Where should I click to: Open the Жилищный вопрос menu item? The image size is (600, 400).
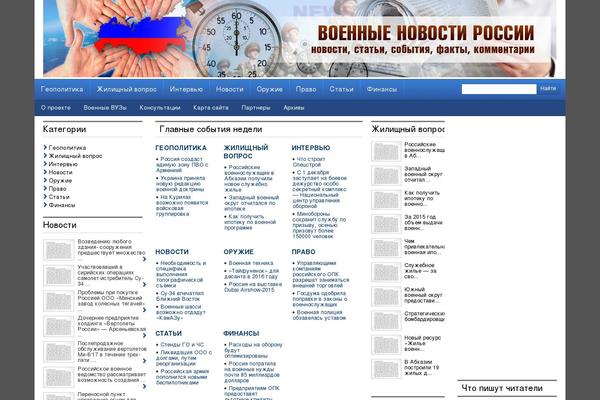(x=127, y=89)
